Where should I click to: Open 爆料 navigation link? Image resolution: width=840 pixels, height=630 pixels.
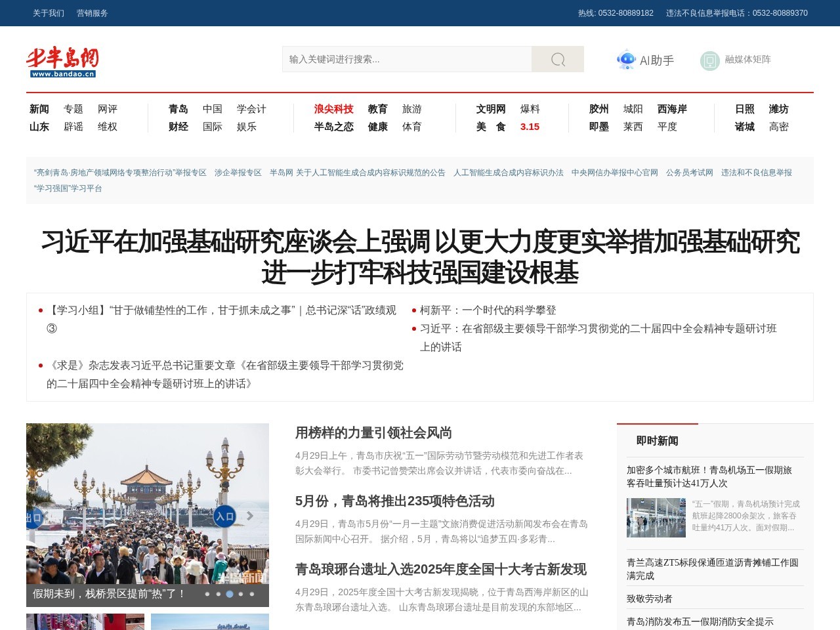point(530,109)
